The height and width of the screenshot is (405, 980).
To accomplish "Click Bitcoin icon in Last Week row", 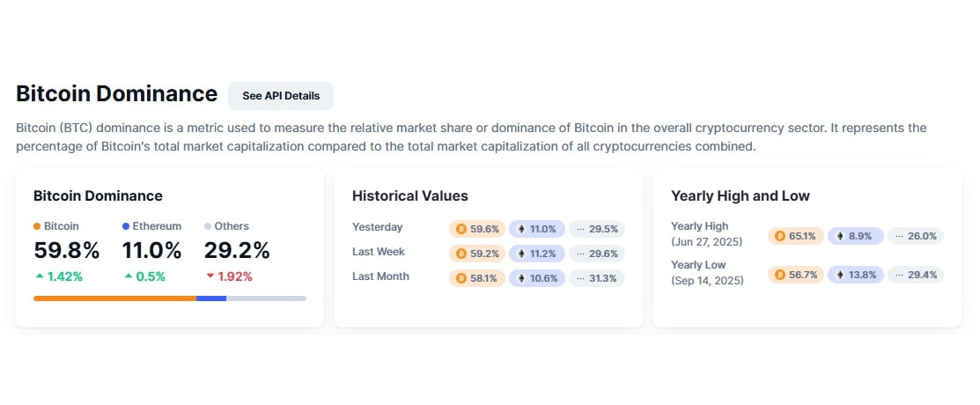I will click(461, 254).
